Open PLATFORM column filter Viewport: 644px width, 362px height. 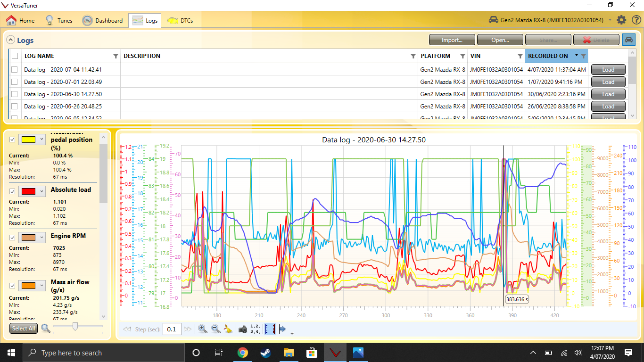click(x=462, y=56)
